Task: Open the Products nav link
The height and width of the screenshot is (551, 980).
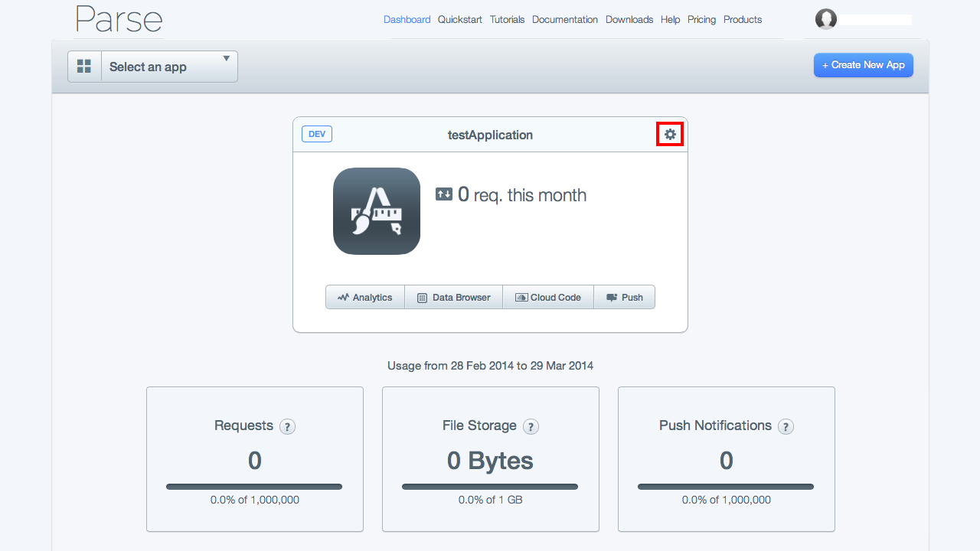Action: coord(743,20)
